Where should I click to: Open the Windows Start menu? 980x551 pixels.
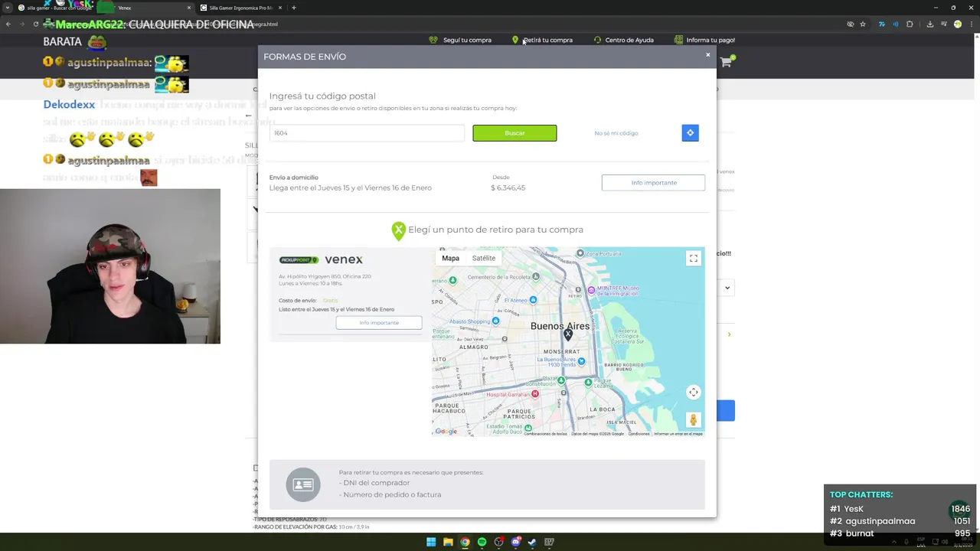(x=431, y=542)
